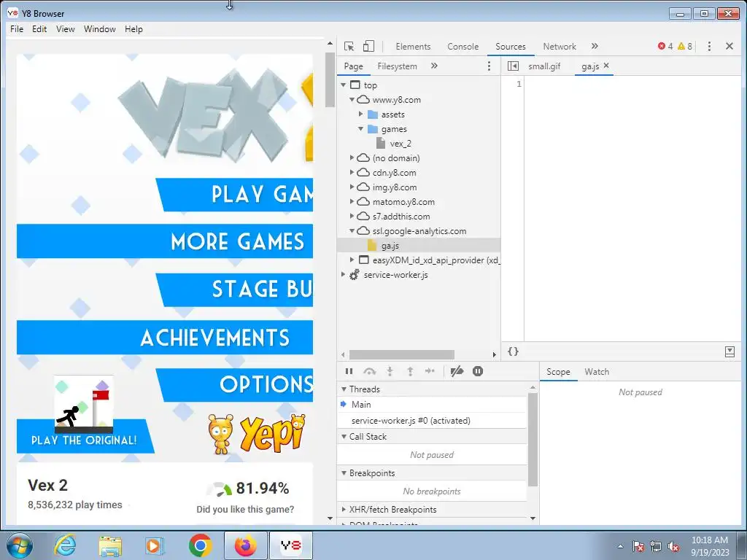This screenshot has height=560, width=747.
Task: Show more navigator tabs next to Filesystem
Action: click(x=434, y=66)
